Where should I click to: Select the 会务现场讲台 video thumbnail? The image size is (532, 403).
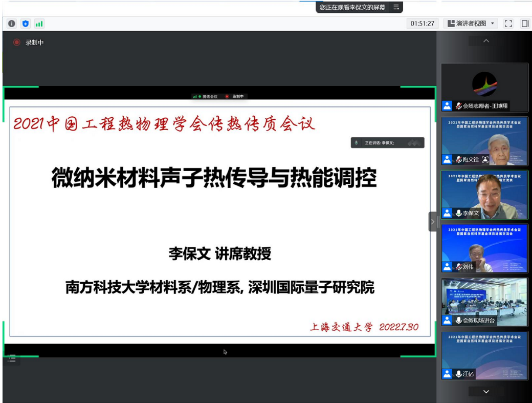click(x=484, y=302)
